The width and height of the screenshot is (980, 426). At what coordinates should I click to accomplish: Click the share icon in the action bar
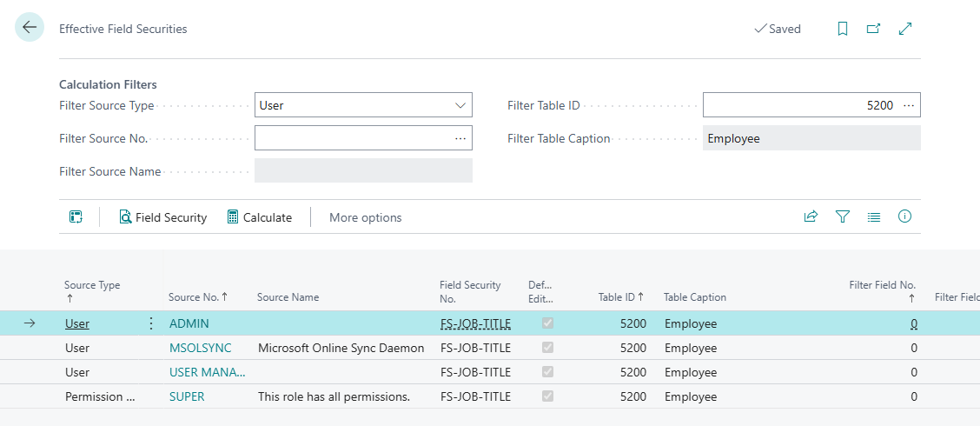(811, 216)
